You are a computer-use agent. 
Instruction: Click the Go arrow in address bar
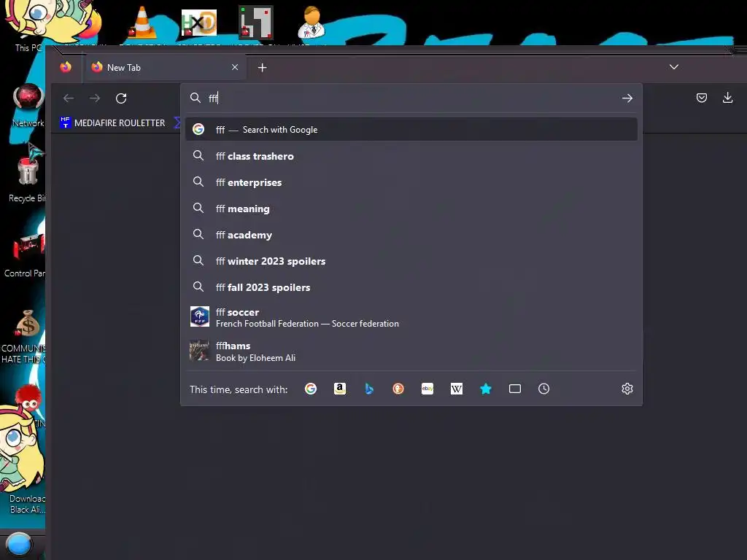pos(627,98)
